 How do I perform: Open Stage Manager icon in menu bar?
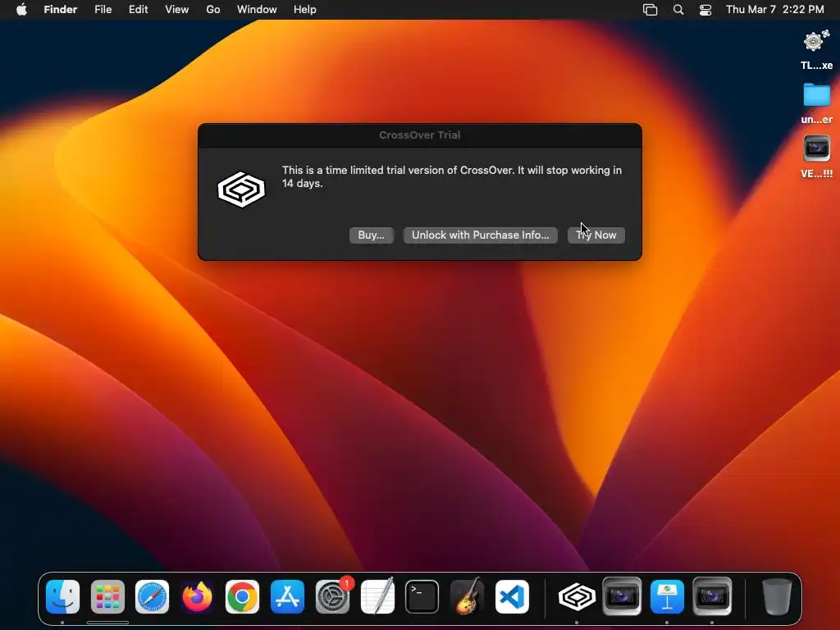click(x=650, y=10)
